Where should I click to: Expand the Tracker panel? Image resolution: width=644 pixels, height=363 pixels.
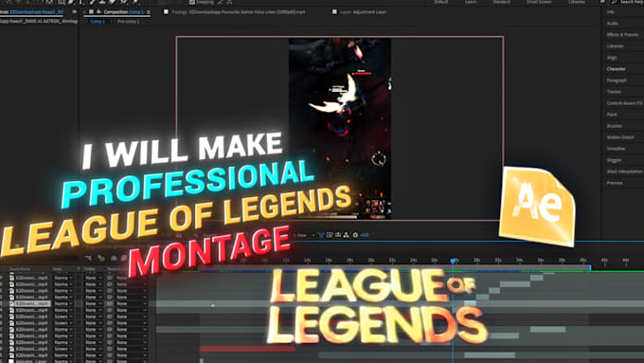614,92
